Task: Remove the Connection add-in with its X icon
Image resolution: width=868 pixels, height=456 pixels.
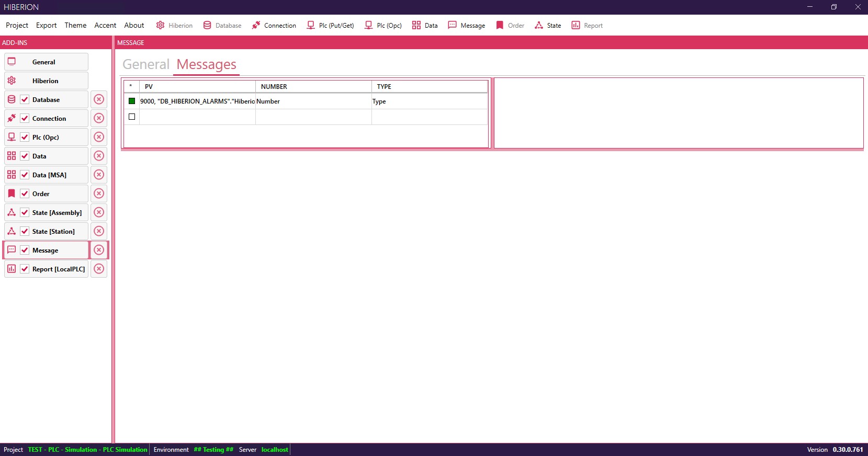Action: point(99,118)
